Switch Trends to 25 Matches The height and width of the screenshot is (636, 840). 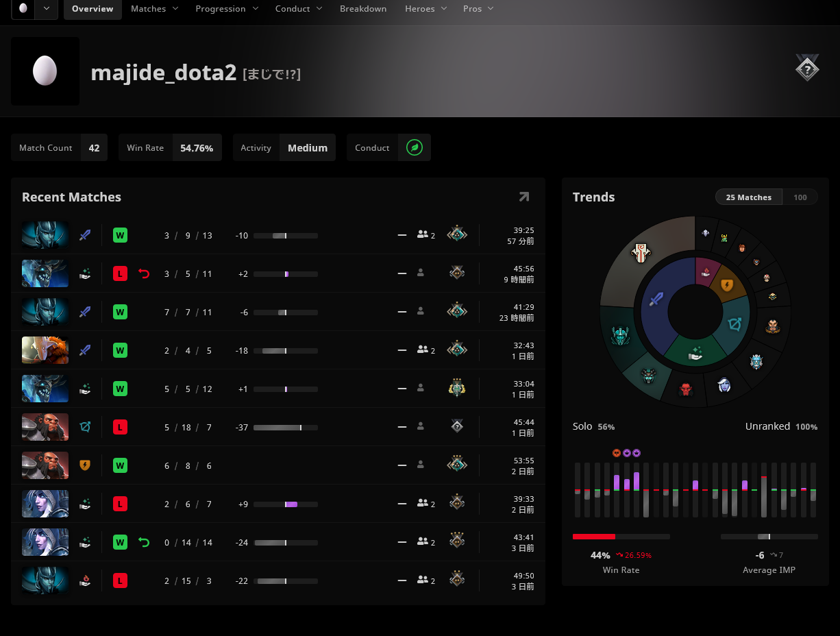coord(749,197)
